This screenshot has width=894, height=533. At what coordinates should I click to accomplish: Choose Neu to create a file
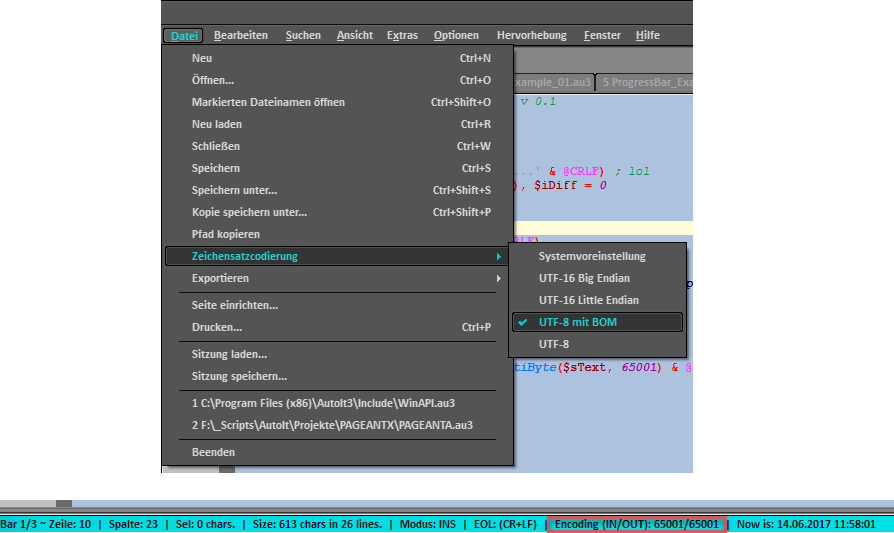(202, 58)
